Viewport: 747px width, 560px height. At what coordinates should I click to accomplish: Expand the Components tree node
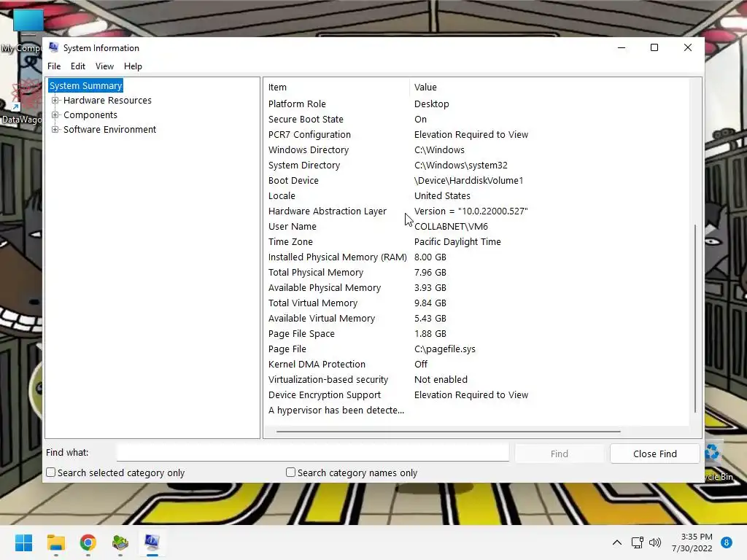coord(55,114)
